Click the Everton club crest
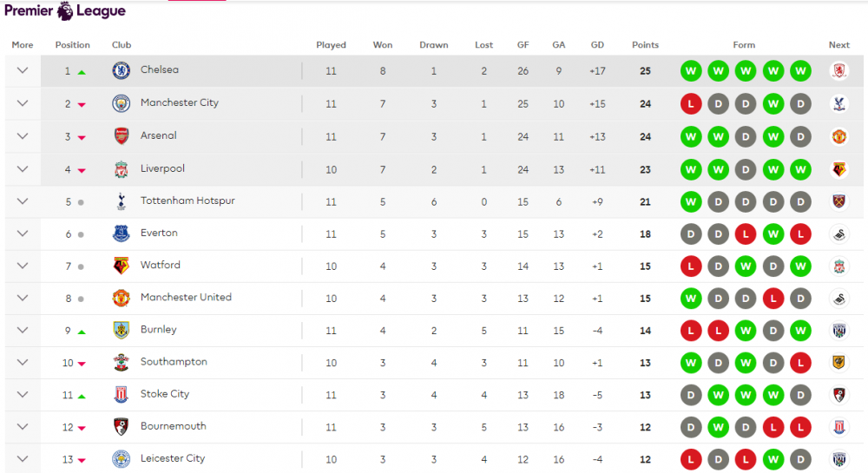Image resolution: width=868 pixels, height=473 pixels. (122, 233)
